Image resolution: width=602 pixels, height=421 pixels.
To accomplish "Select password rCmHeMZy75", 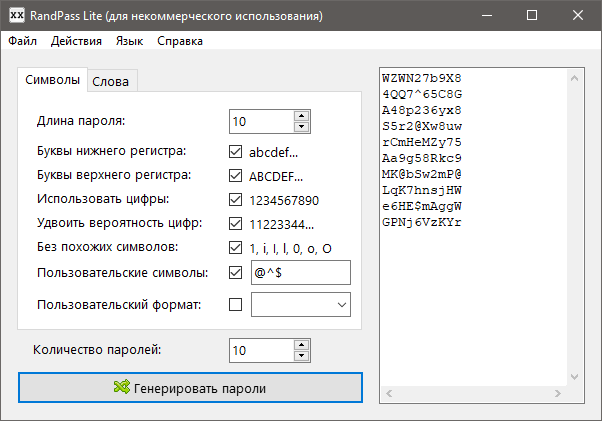I will pos(422,142).
